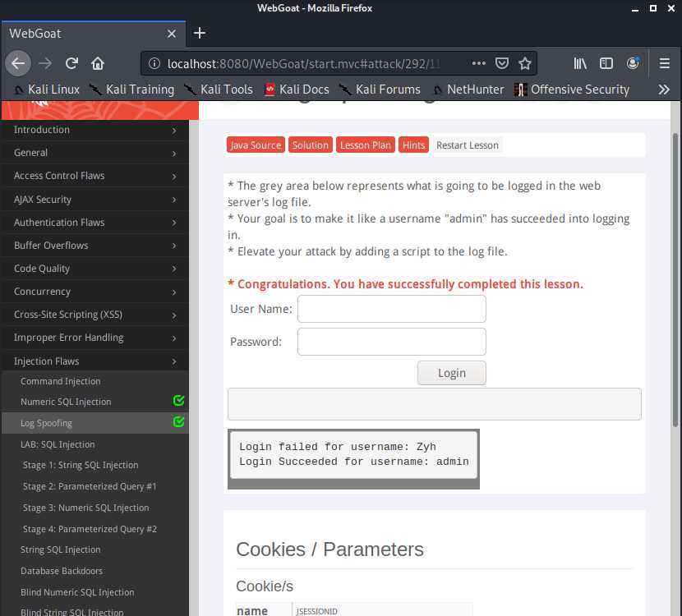
Task: View the Lesson Plan
Action: click(x=366, y=145)
